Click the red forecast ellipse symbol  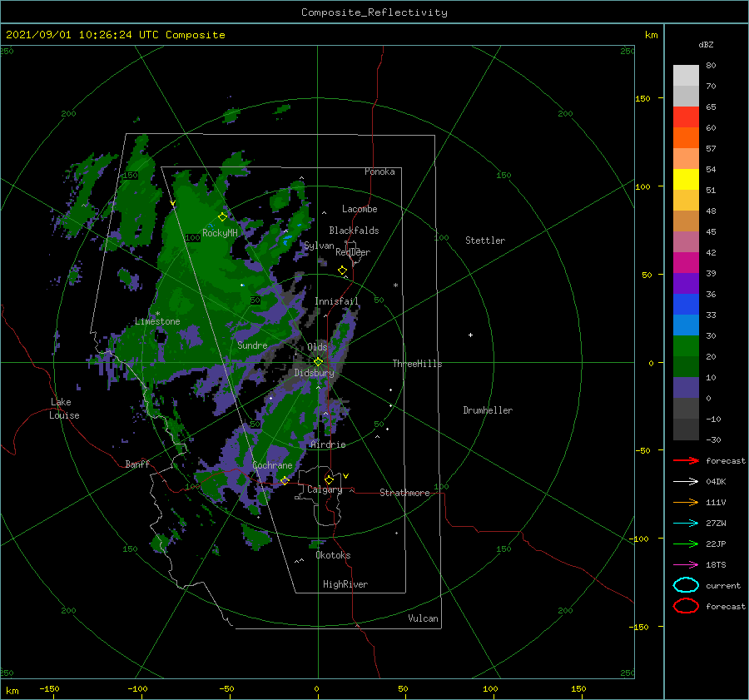click(x=686, y=606)
